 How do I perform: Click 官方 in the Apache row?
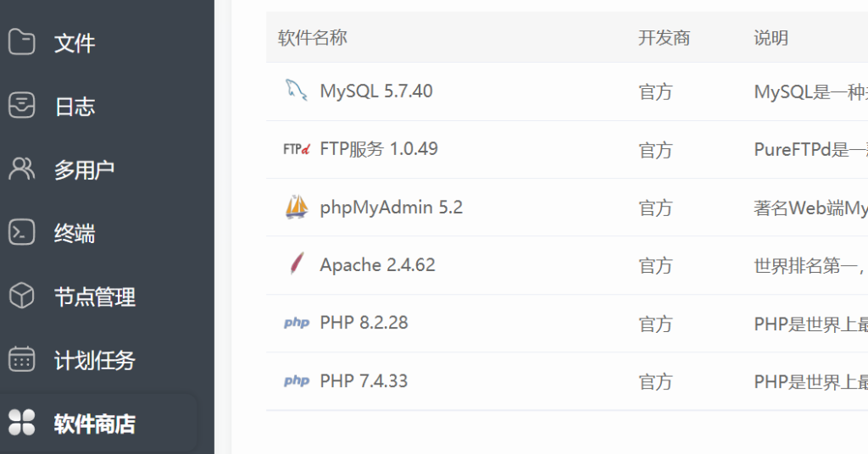655,266
